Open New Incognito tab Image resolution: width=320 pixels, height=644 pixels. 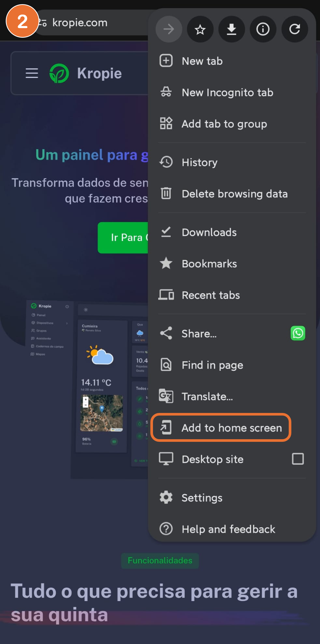227,93
